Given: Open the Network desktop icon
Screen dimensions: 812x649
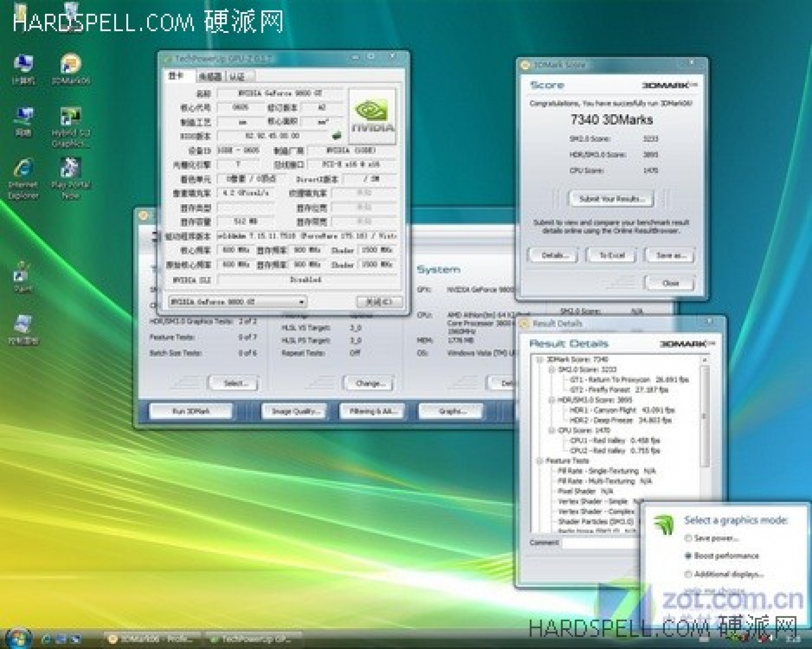Looking at the screenshot, I should click(23, 122).
